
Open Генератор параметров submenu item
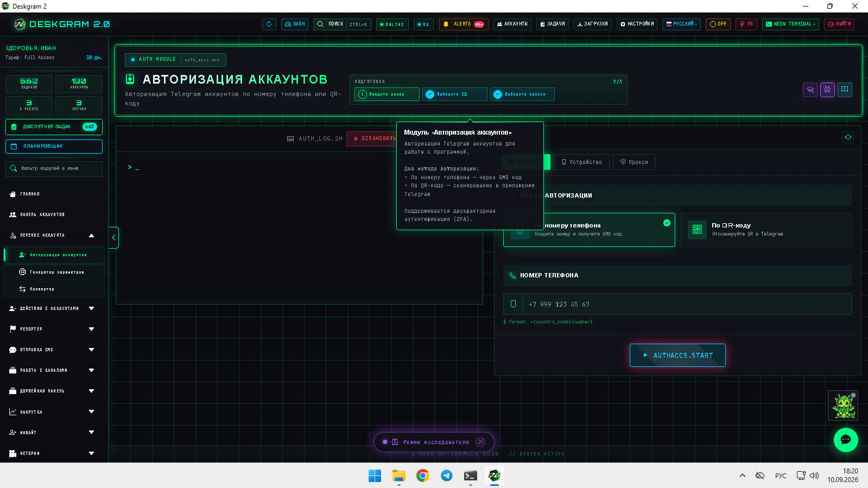click(54, 272)
